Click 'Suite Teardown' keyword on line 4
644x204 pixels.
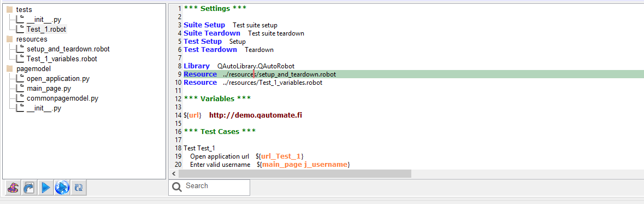(212, 33)
